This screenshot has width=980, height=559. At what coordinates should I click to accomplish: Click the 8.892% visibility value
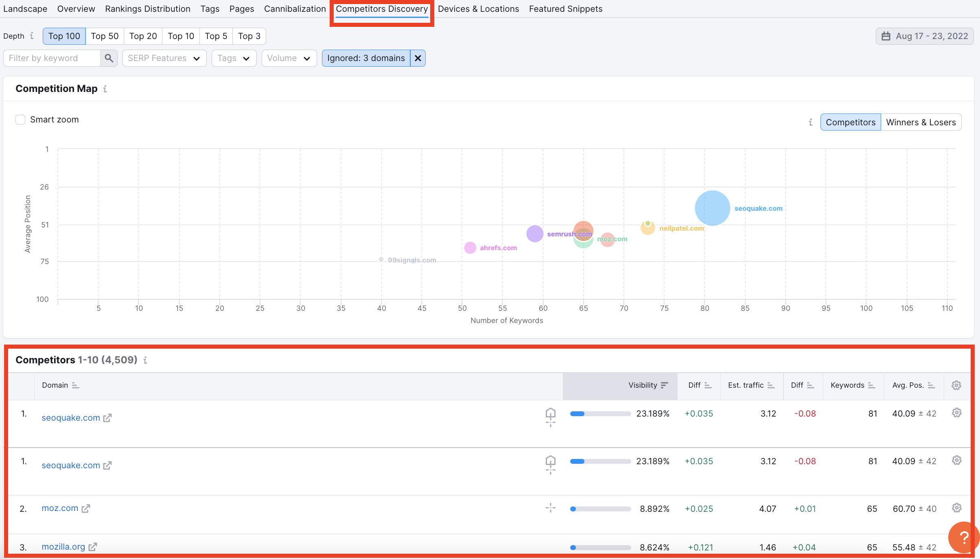pos(654,509)
